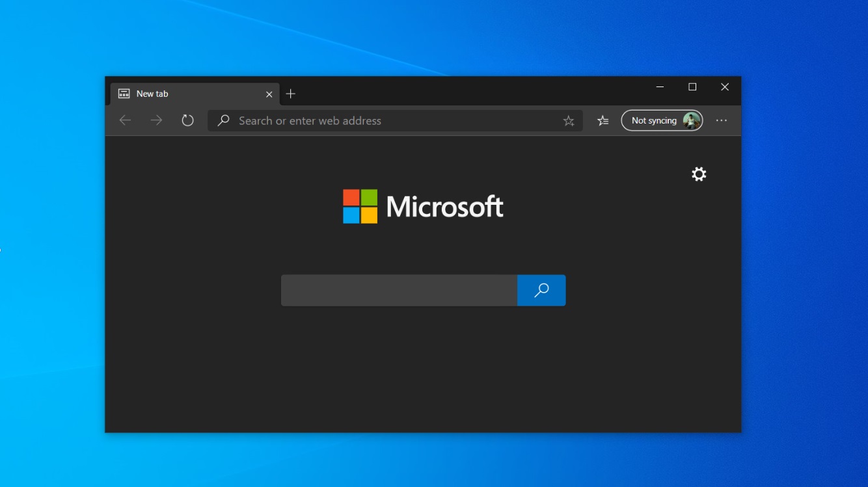Add this page to favorites with the star
This screenshot has height=487, width=868.
click(569, 120)
